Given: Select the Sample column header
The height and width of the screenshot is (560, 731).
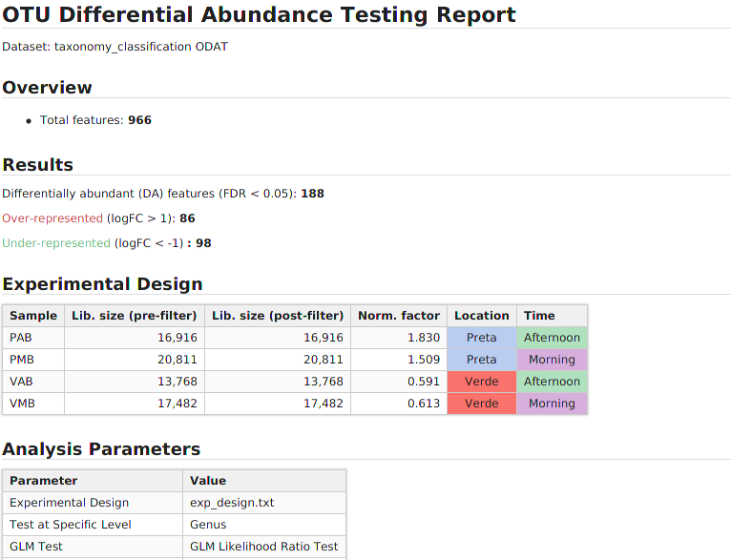Looking at the screenshot, I should pos(33,316).
